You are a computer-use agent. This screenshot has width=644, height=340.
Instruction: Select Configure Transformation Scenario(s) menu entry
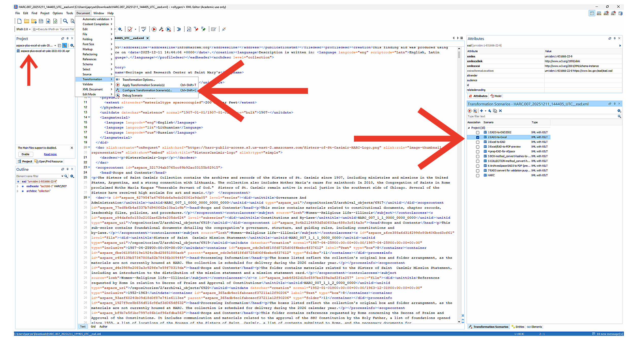147,90
